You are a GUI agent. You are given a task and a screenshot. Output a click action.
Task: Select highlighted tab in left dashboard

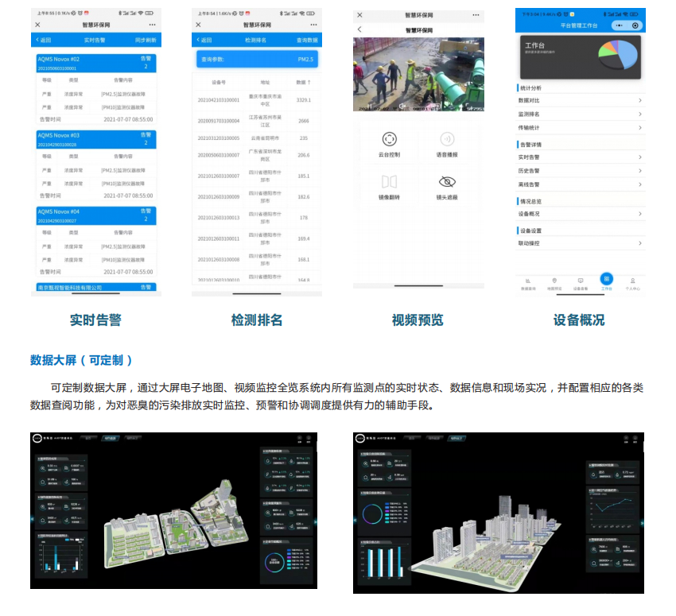(x=111, y=438)
